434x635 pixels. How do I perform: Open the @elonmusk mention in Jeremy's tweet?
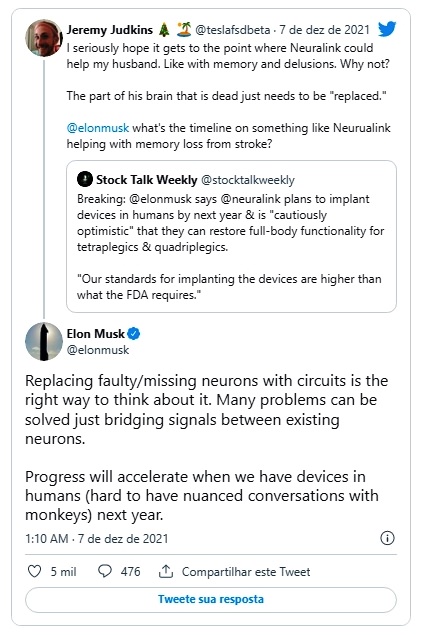(x=98, y=128)
